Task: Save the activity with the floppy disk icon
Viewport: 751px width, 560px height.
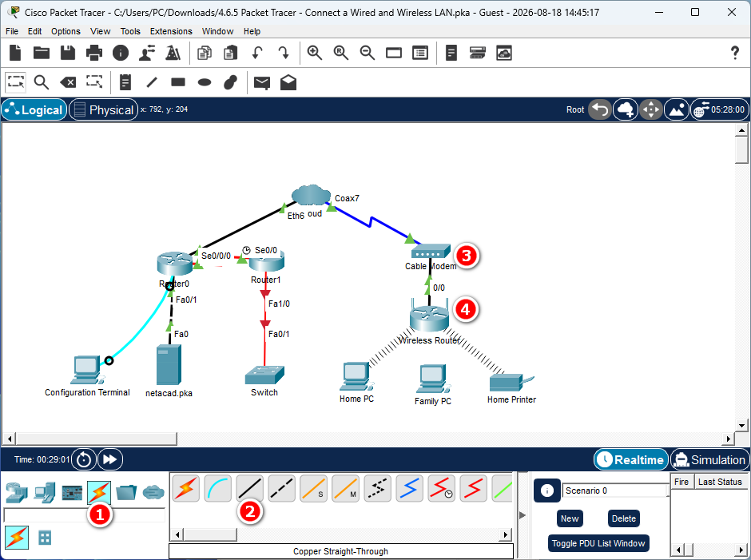Action: 68,53
